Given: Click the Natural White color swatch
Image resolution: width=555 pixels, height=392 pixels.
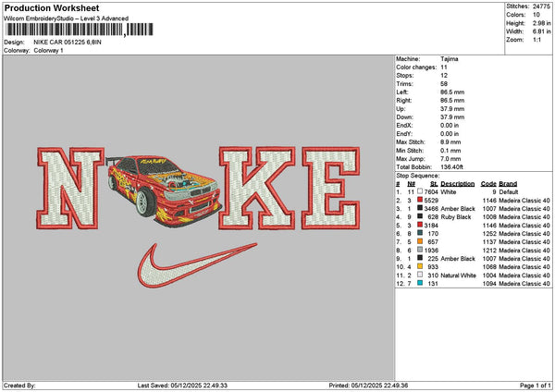Looking at the screenshot, I should (x=420, y=275).
